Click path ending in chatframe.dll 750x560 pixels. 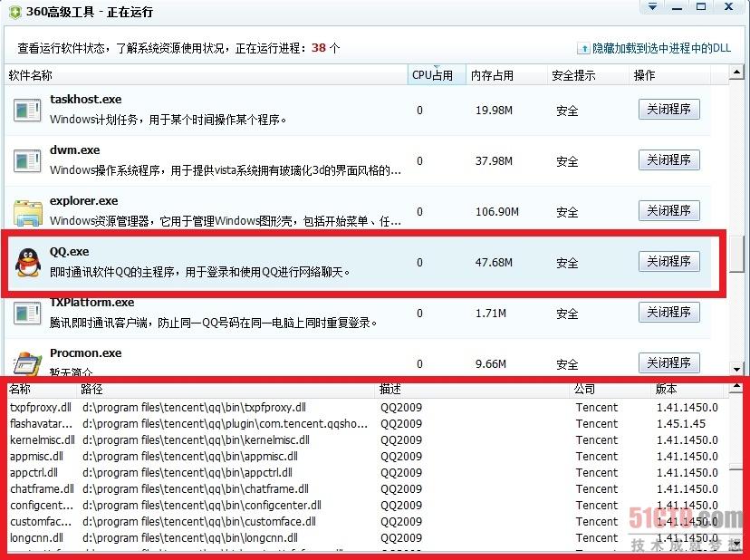[x=196, y=489]
